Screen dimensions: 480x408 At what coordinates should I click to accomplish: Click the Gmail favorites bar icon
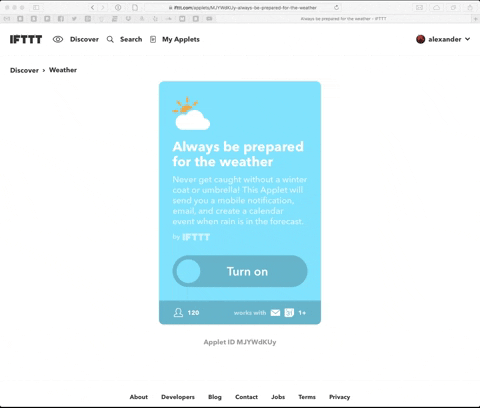coord(7,19)
